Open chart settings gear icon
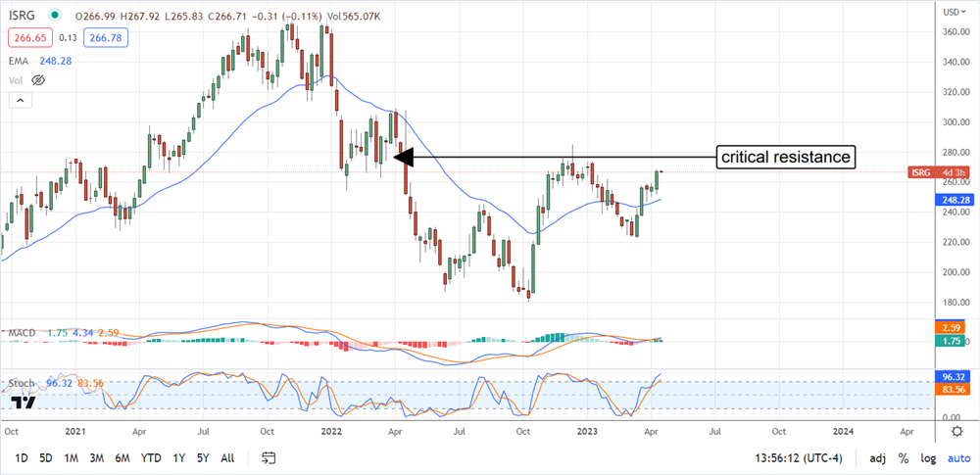The image size is (980, 475). pyautogui.click(x=956, y=431)
